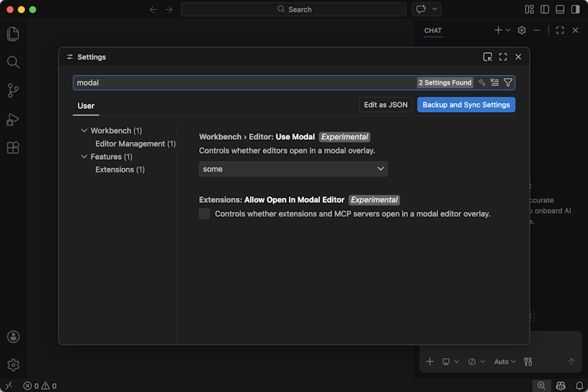The image size is (588, 392).
Task: Enable Allow Open In Modal Editor checkbox
Action: click(204, 213)
